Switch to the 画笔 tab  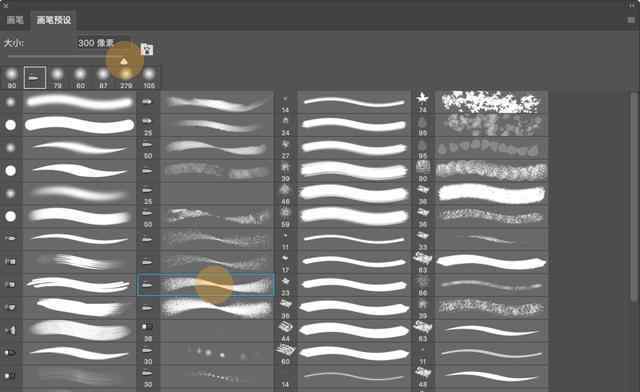[15, 20]
